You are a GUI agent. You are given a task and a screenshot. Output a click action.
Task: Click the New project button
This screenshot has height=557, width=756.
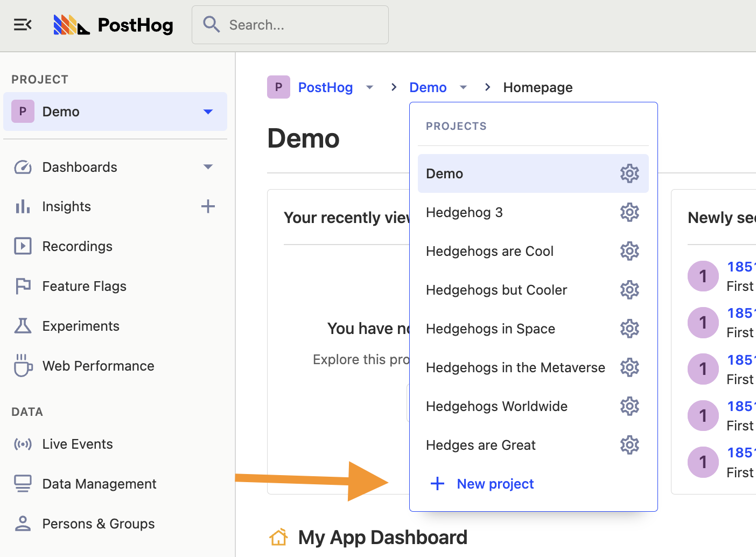pyautogui.click(x=495, y=484)
